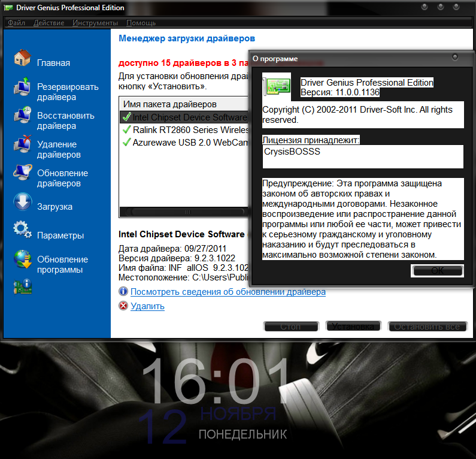Click the Обновление программы globe icon
This screenshot has height=459, width=476.
23,259
